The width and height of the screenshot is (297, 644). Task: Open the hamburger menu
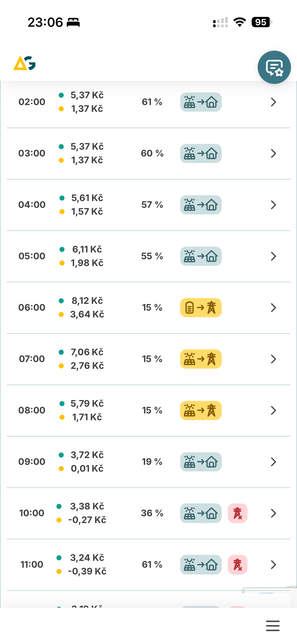click(x=273, y=626)
